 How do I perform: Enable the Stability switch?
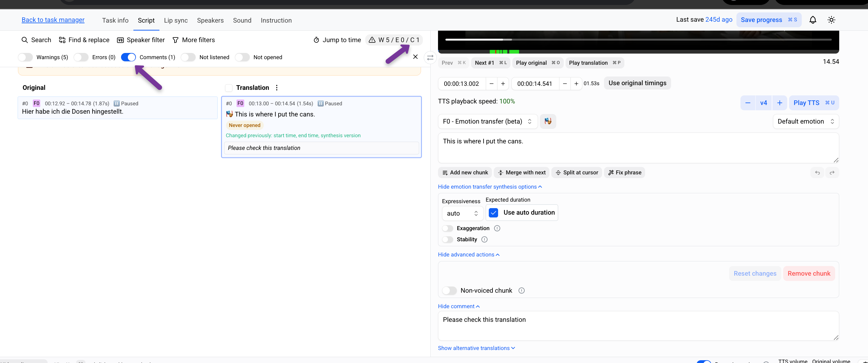[x=448, y=239]
